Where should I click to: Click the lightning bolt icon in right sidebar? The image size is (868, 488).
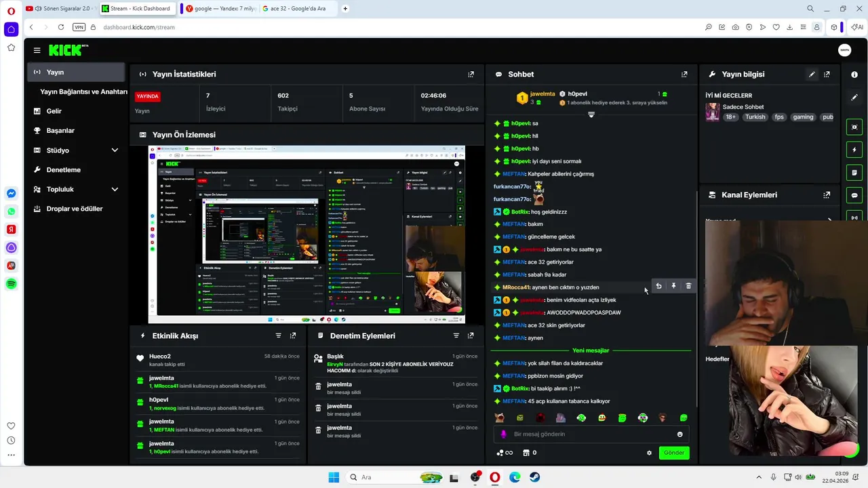click(854, 150)
